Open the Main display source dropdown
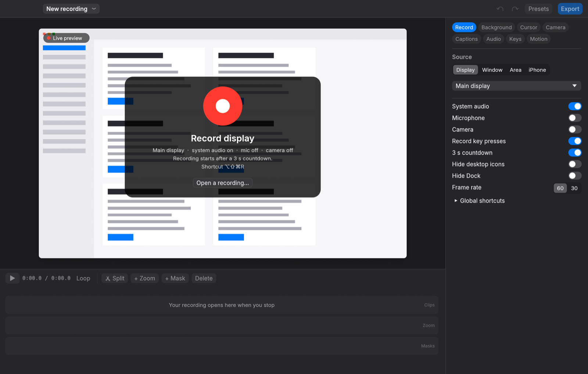The image size is (588, 374). click(516, 86)
